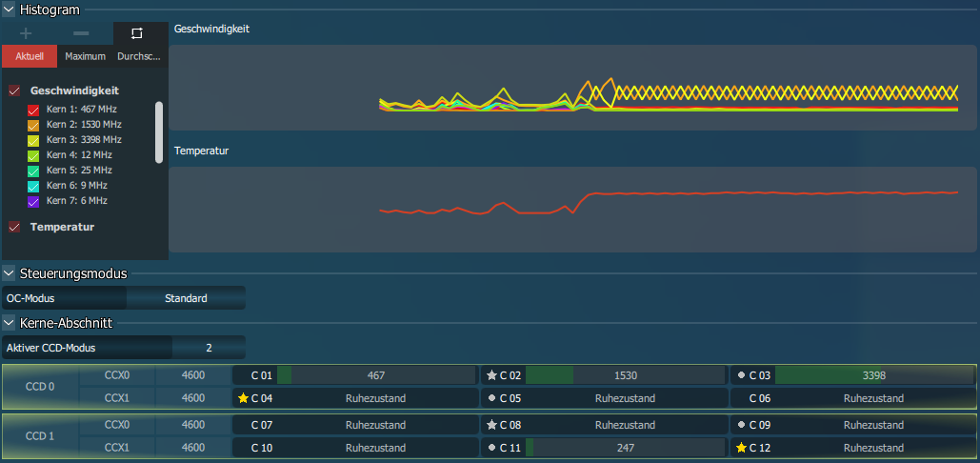
Task: Uncheck the red Kern 1 checkbox
Action: 33,110
